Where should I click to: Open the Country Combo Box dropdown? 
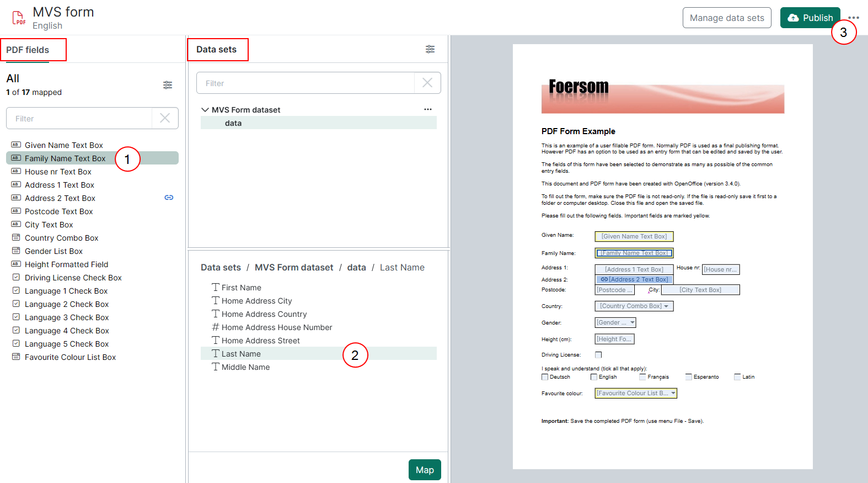(666, 306)
